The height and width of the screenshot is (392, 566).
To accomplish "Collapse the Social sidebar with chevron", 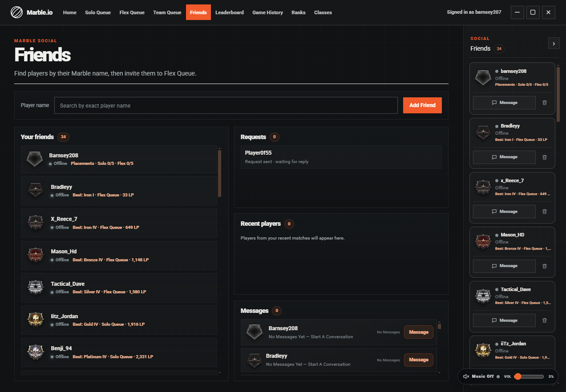I will click(554, 43).
